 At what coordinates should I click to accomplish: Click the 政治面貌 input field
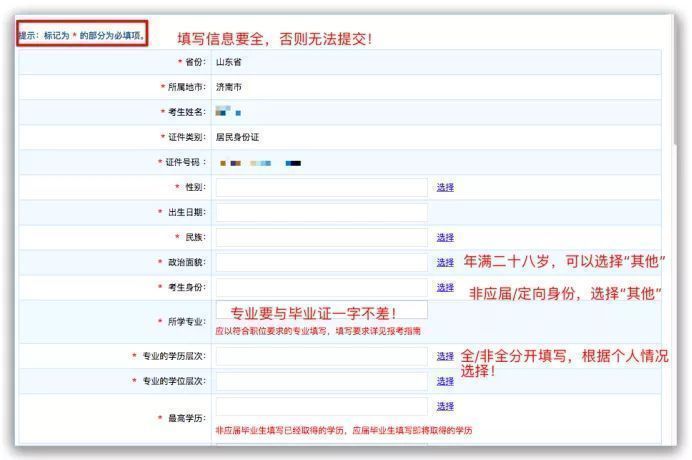coord(321,263)
